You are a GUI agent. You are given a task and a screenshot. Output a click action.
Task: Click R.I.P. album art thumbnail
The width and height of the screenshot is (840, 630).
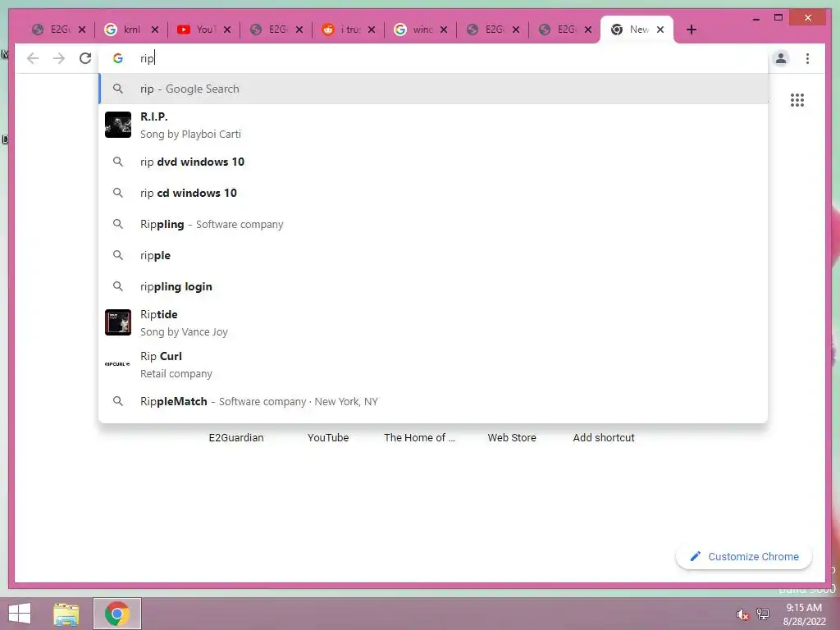point(118,125)
